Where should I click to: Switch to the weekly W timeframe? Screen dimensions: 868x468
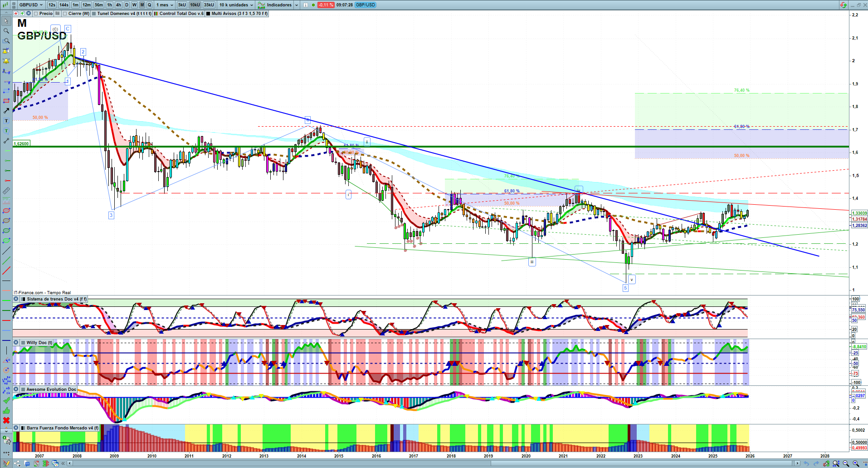coord(134,5)
